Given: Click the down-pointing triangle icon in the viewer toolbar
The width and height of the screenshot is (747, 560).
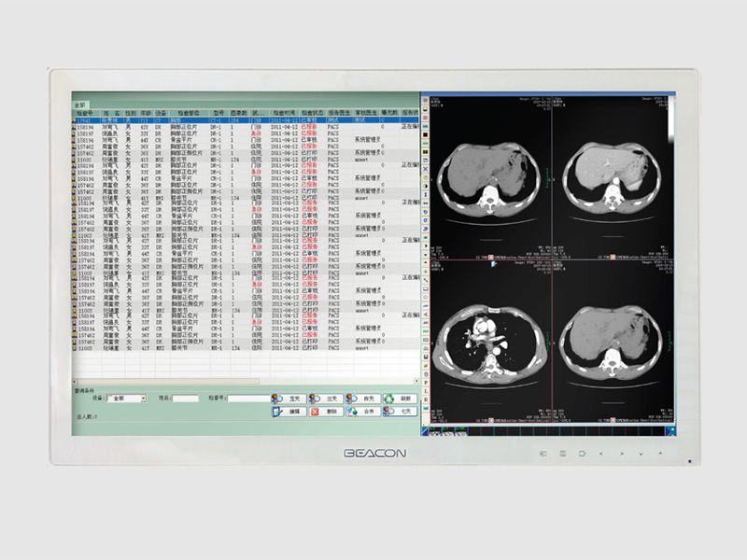Looking at the screenshot, I should [426, 254].
